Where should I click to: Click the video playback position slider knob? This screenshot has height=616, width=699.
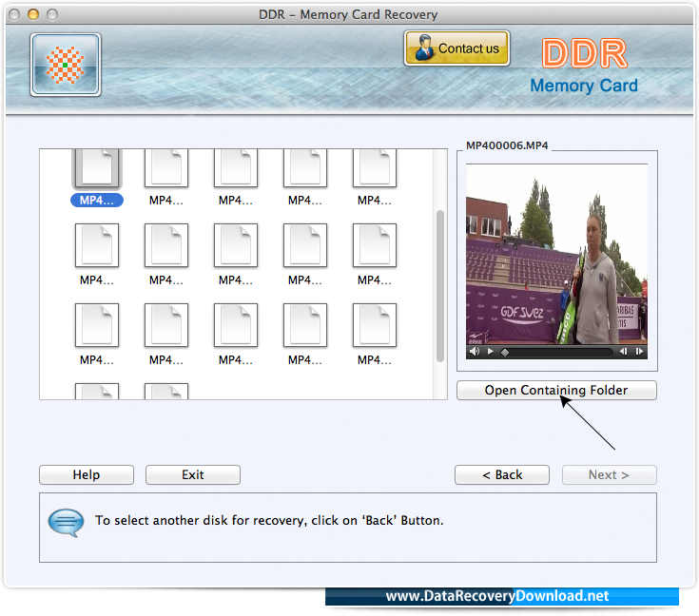(505, 352)
